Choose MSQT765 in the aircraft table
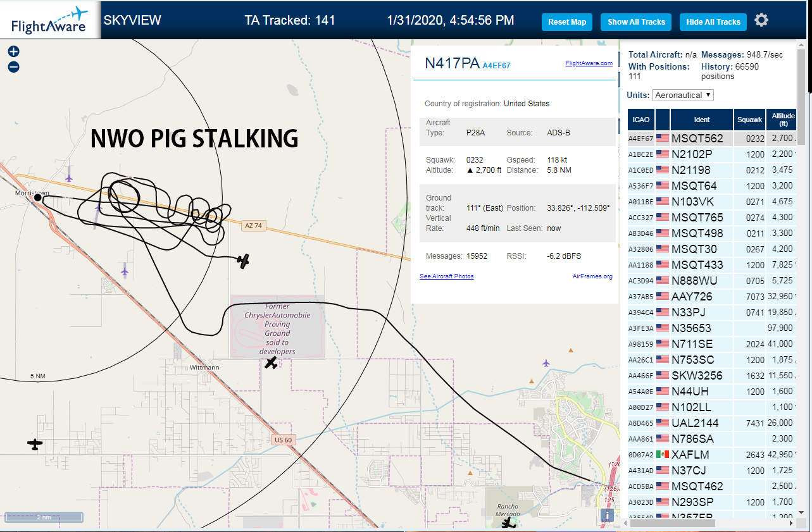812x532 pixels. [x=697, y=218]
